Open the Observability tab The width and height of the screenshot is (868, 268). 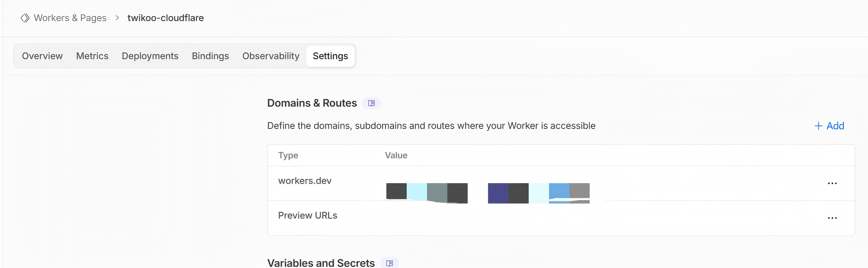click(271, 56)
